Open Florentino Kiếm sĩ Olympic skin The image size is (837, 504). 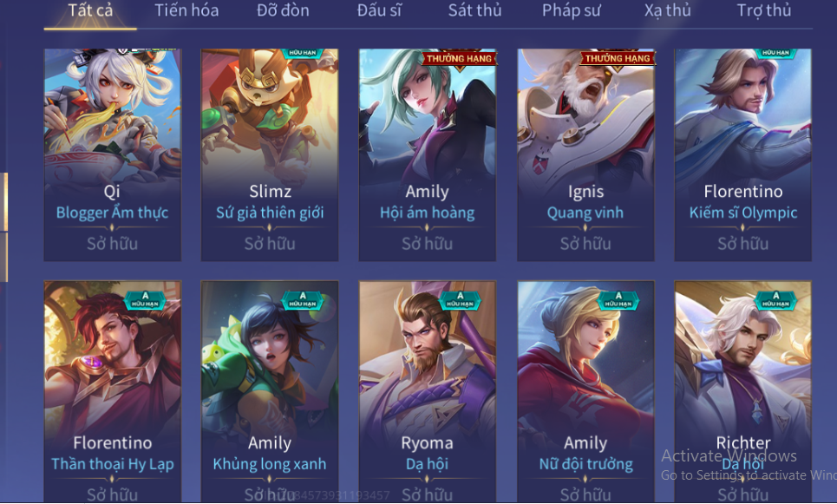coord(743,154)
